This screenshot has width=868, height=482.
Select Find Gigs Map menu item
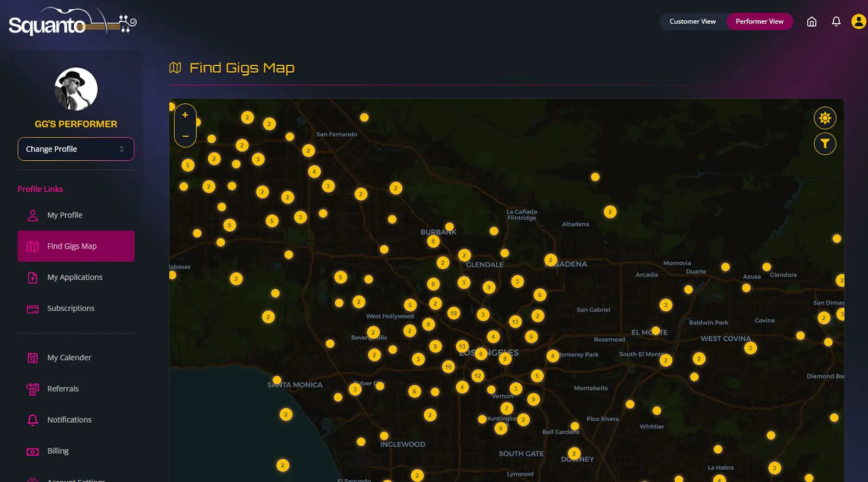coord(76,246)
